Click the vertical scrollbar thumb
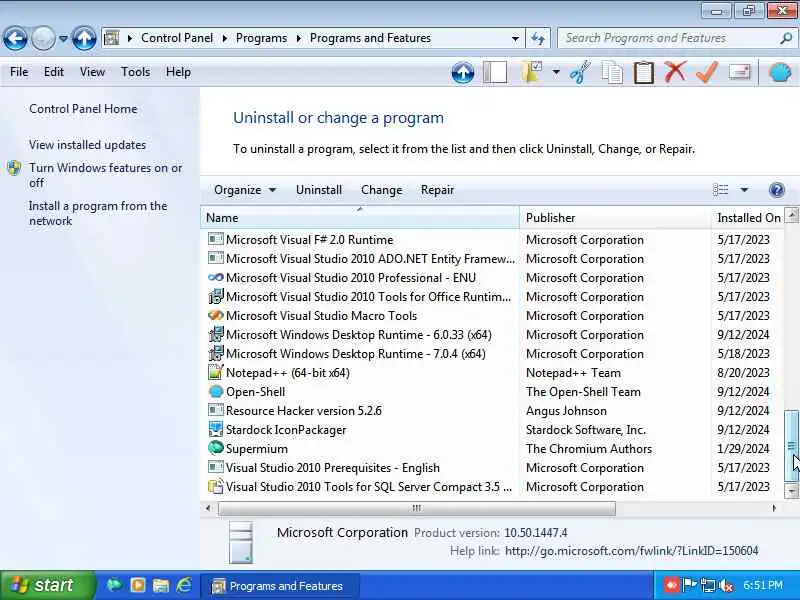 pos(791,445)
